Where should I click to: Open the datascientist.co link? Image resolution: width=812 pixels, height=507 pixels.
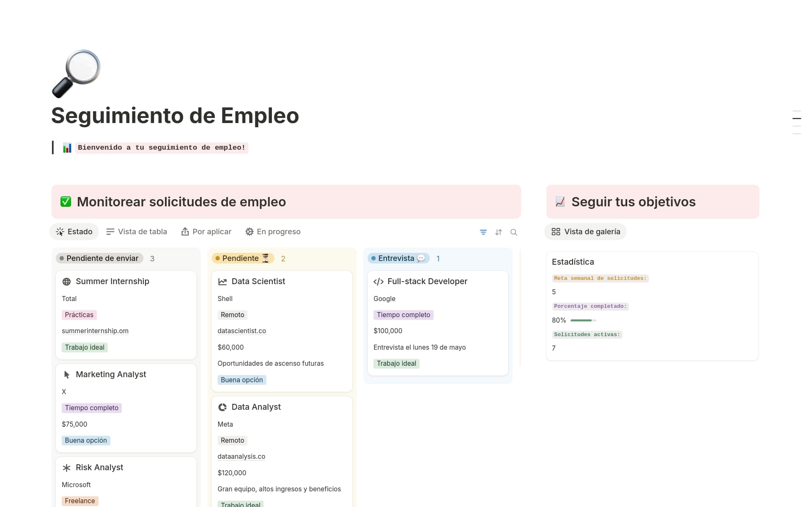click(x=241, y=331)
